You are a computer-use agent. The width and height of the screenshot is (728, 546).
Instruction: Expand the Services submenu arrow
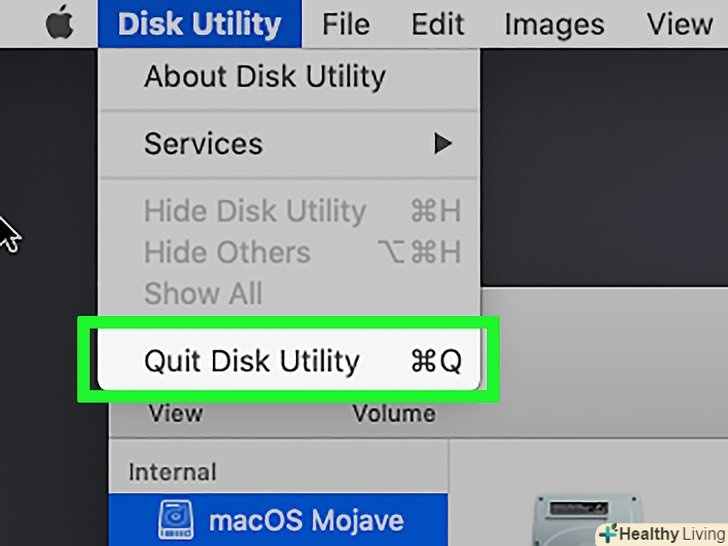(442, 144)
